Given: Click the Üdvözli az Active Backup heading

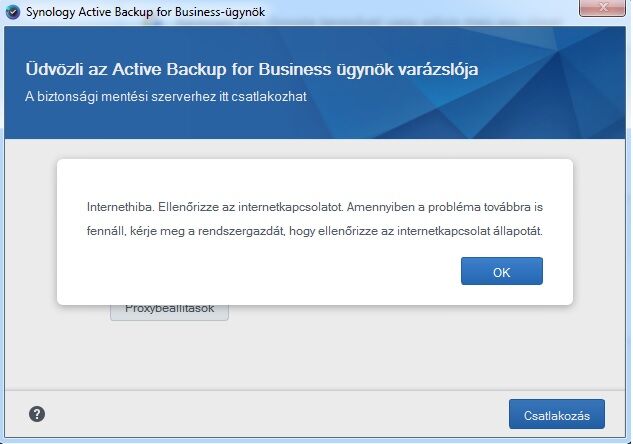Looking at the screenshot, I should tap(252, 69).
